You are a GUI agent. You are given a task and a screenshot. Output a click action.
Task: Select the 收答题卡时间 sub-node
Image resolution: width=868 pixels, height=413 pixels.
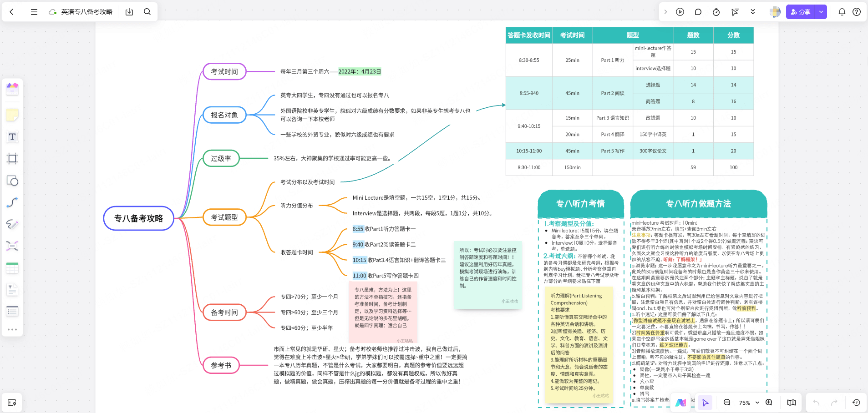point(297,252)
